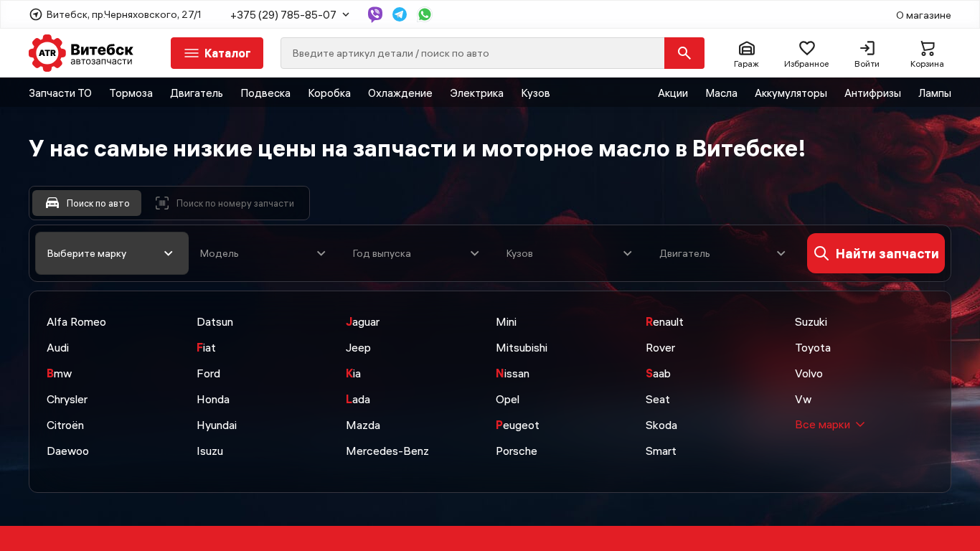Viewport: 980px width, 551px height.
Task: Open Кузов selection dropdown
Action: pos(569,253)
